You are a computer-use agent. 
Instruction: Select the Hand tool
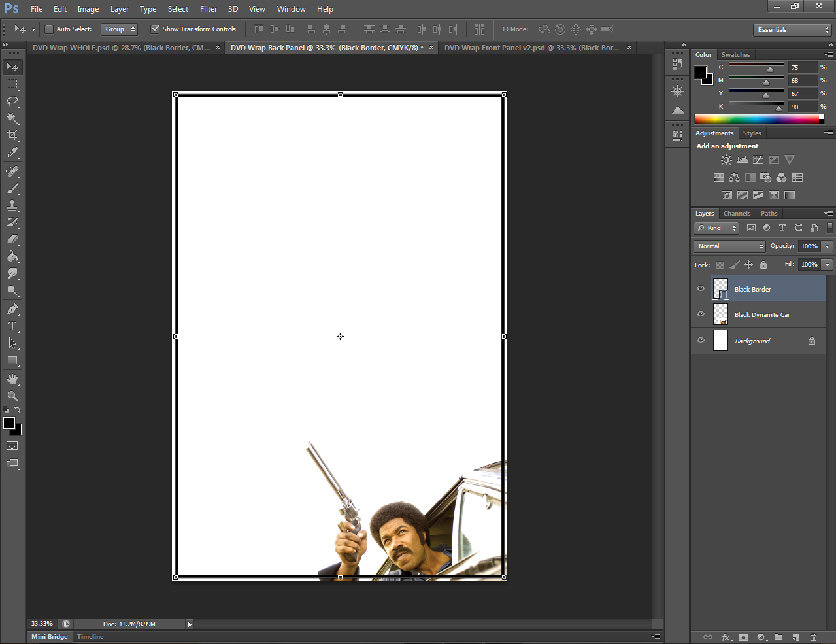[x=12, y=379]
